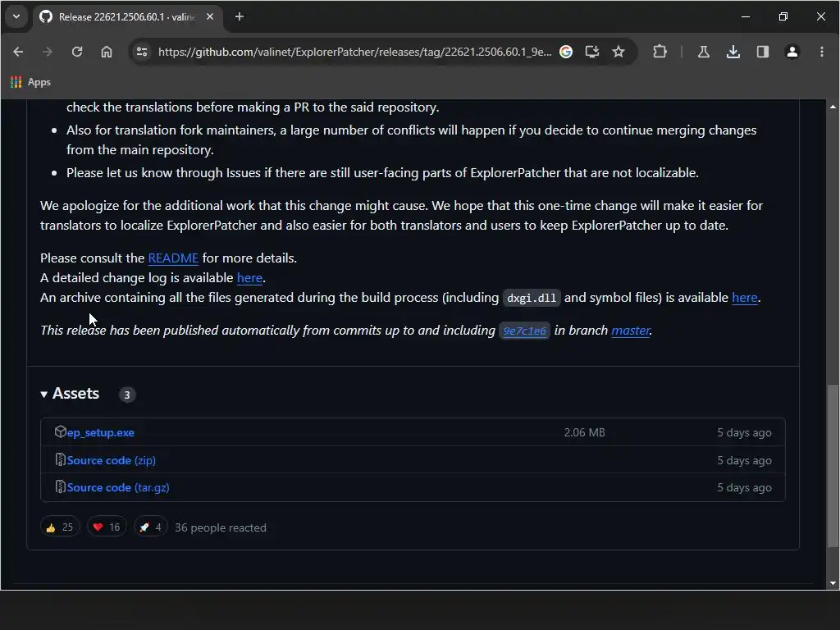Click the heart reaction with 16
This screenshot has width=840, height=630.
107,527
